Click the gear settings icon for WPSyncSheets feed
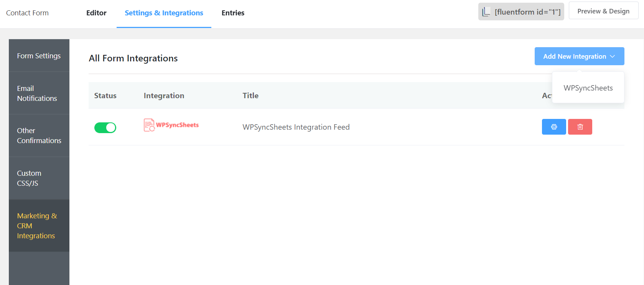Screen dimensions: 644x285 [x=554, y=127]
